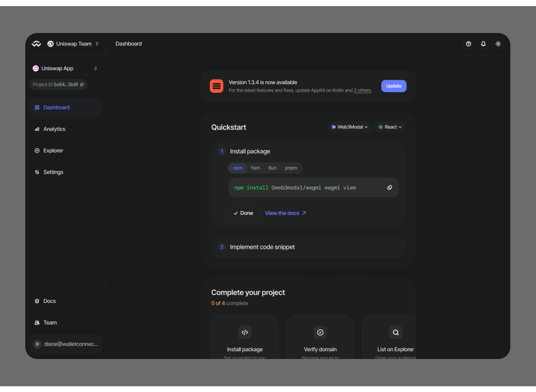Click the code icon on Install package card
536x392 pixels.
point(245,333)
